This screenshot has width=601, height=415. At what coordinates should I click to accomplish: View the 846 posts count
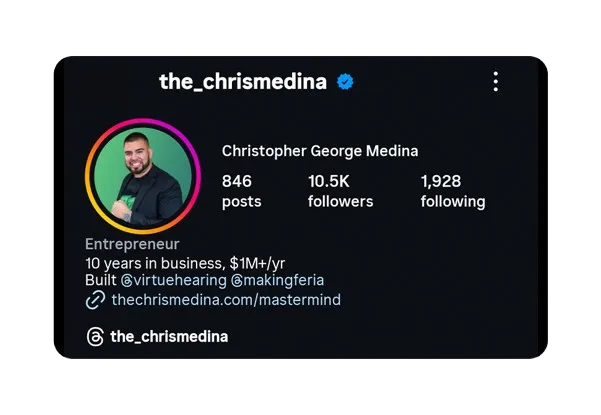click(x=241, y=191)
